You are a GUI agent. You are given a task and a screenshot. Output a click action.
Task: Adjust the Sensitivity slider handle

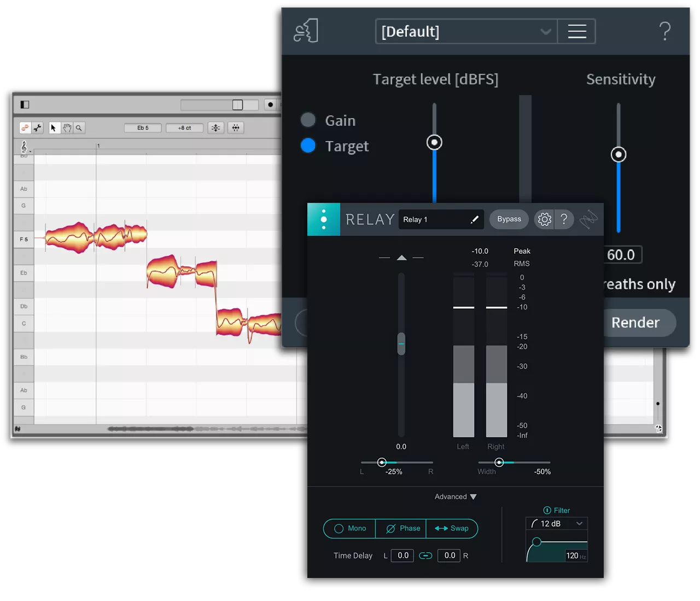[x=619, y=154]
